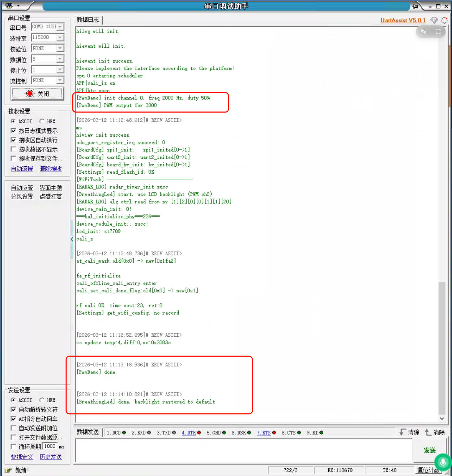
Task: Close the serial port with 关闭 button
Action: coord(37,94)
